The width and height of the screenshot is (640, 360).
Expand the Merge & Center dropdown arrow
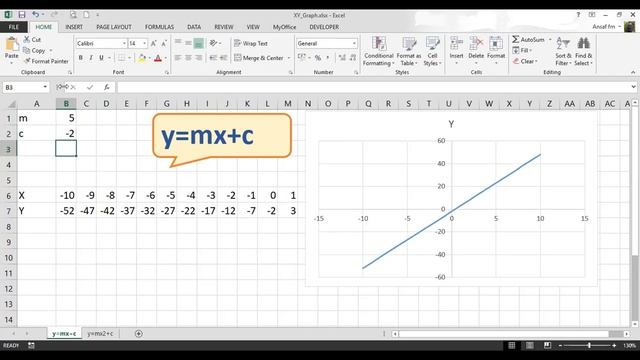(289, 58)
